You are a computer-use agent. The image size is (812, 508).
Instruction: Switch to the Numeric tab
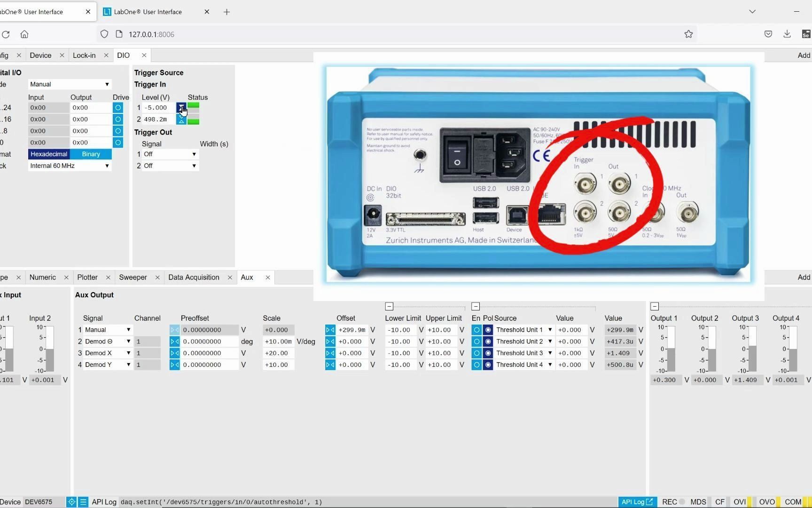click(42, 278)
